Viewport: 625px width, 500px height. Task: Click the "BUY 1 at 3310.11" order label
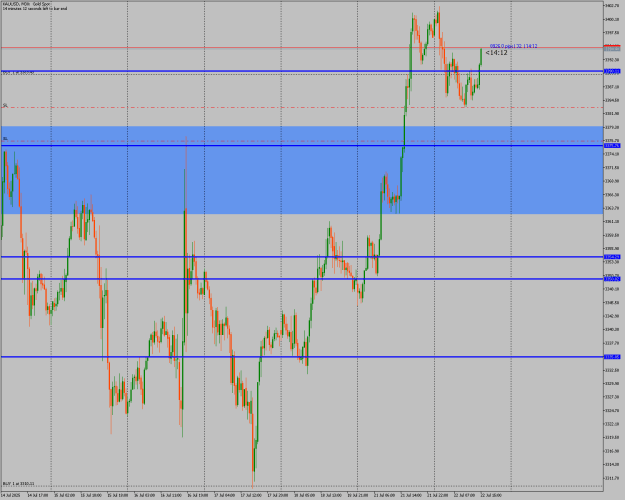pos(18,484)
